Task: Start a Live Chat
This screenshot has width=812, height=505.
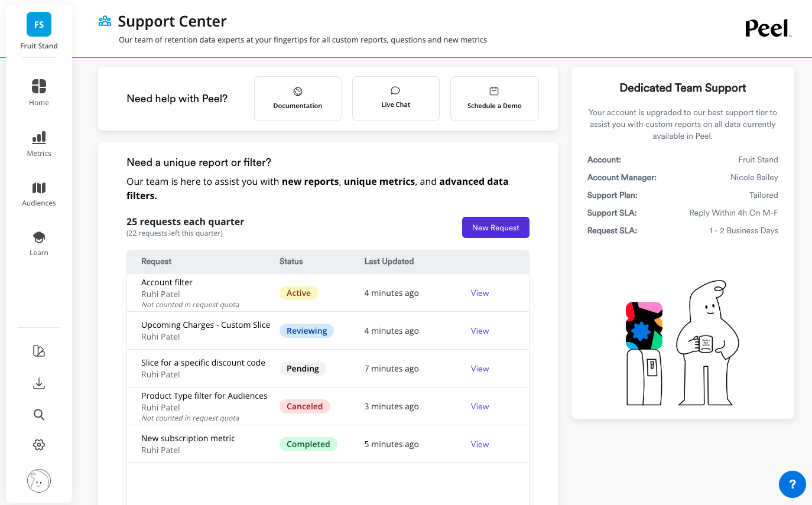Action: coord(396,99)
